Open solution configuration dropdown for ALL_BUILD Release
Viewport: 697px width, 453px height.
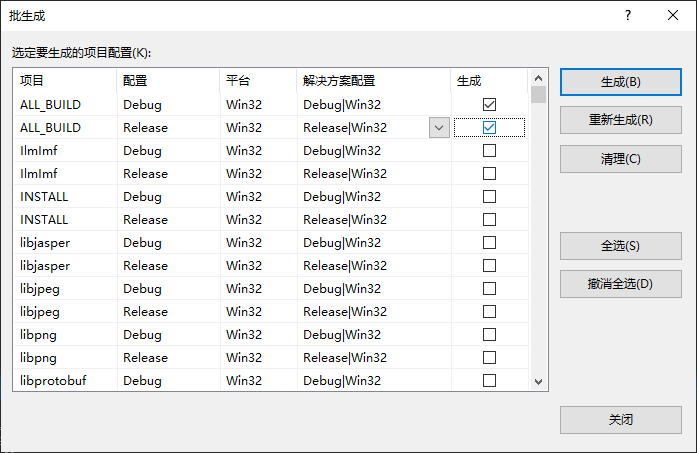click(x=438, y=127)
